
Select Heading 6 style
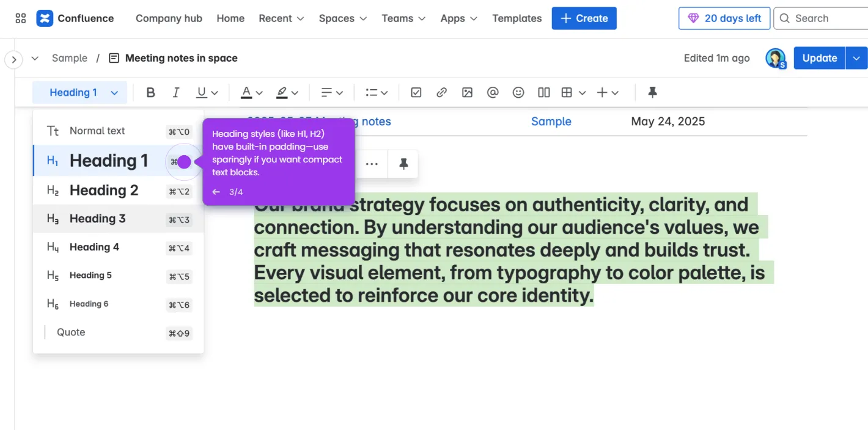click(119, 304)
